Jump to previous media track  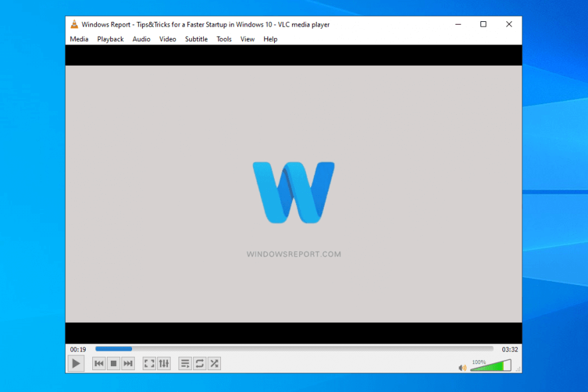tap(99, 363)
